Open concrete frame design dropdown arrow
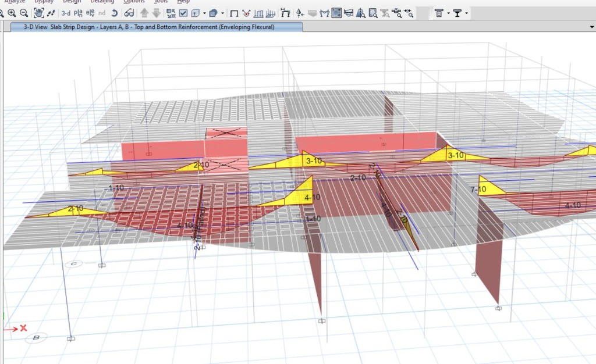This screenshot has height=364, width=596. point(449,13)
